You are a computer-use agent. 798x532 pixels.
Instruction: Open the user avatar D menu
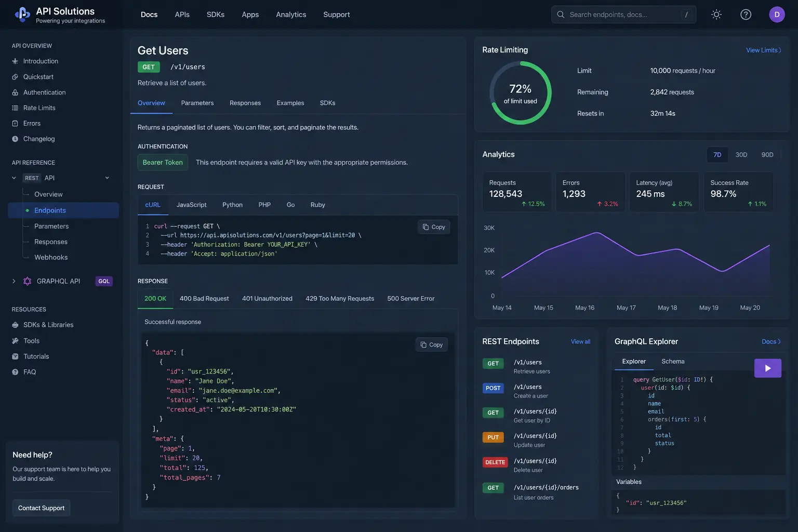coord(777,15)
